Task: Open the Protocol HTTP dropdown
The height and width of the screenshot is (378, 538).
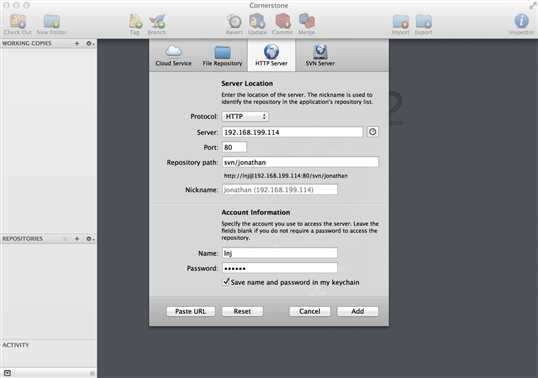Action: [245, 117]
